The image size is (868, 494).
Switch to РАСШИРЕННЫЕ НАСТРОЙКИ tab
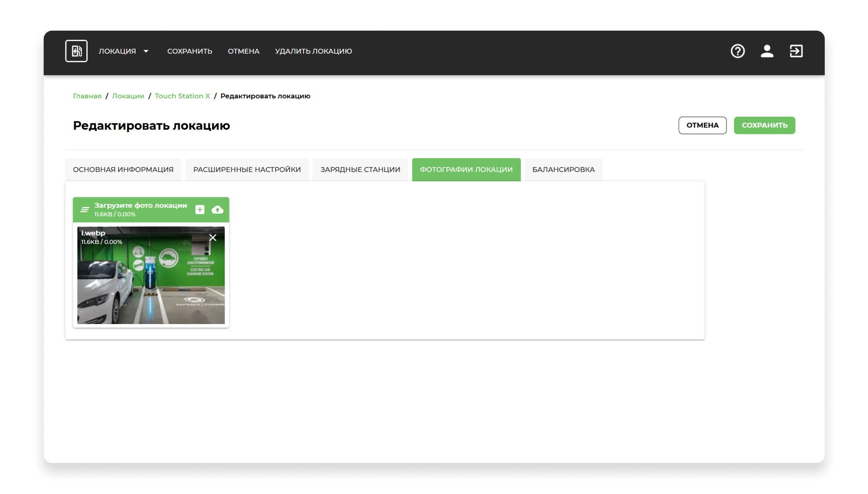point(247,170)
